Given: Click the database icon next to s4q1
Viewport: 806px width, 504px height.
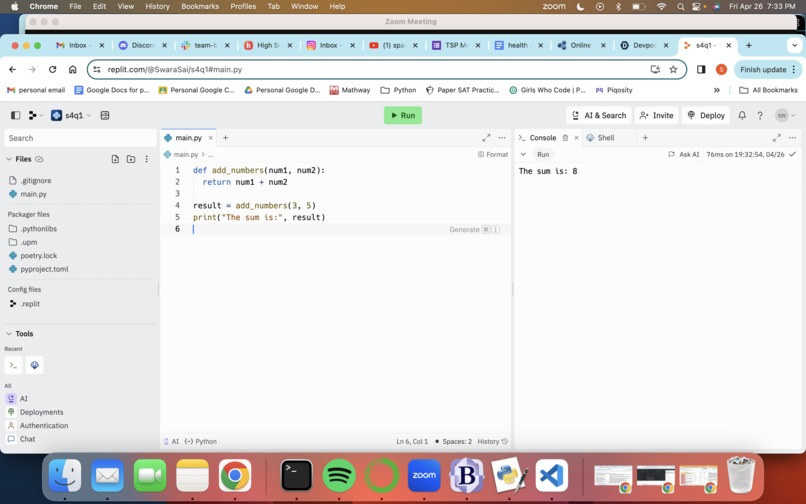Looking at the screenshot, I should tap(105, 115).
